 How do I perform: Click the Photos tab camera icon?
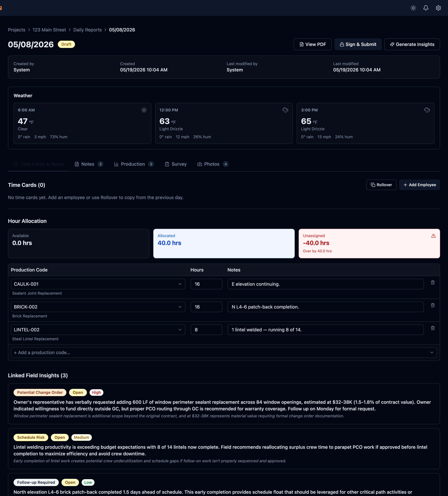[x=200, y=164]
